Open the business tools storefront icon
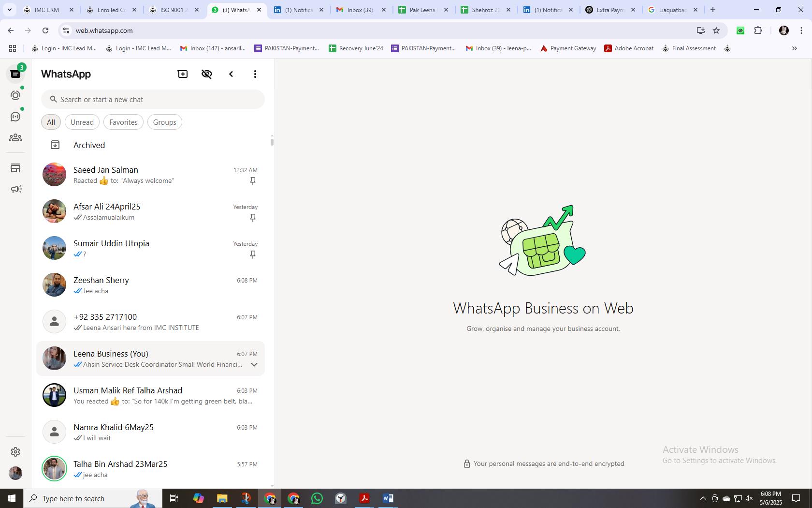 15,168
